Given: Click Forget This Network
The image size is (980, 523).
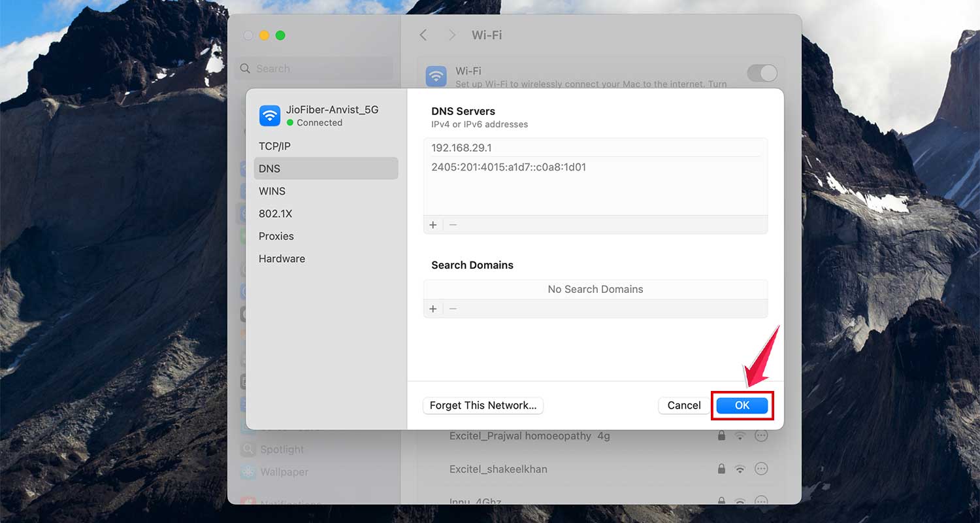Looking at the screenshot, I should click(x=483, y=405).
